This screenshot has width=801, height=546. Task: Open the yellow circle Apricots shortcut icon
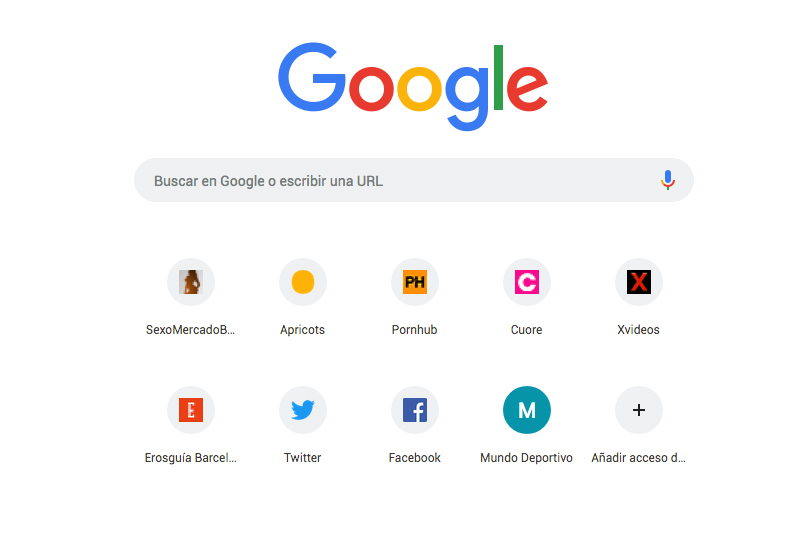pos(303,282)
